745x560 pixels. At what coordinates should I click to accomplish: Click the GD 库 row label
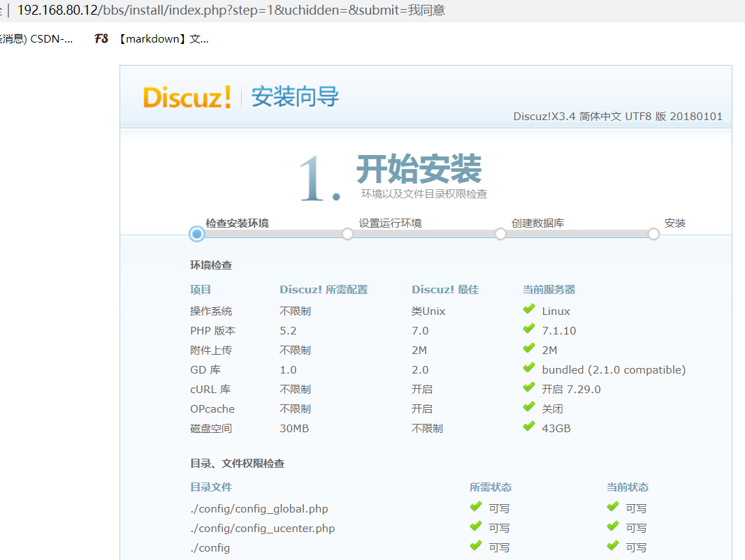pos(205,369)
